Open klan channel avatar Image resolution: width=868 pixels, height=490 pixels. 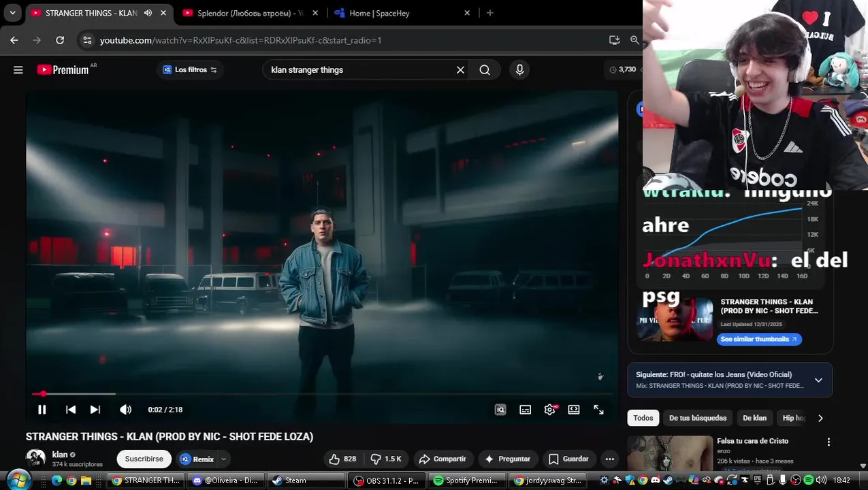[x=35, y=459]
